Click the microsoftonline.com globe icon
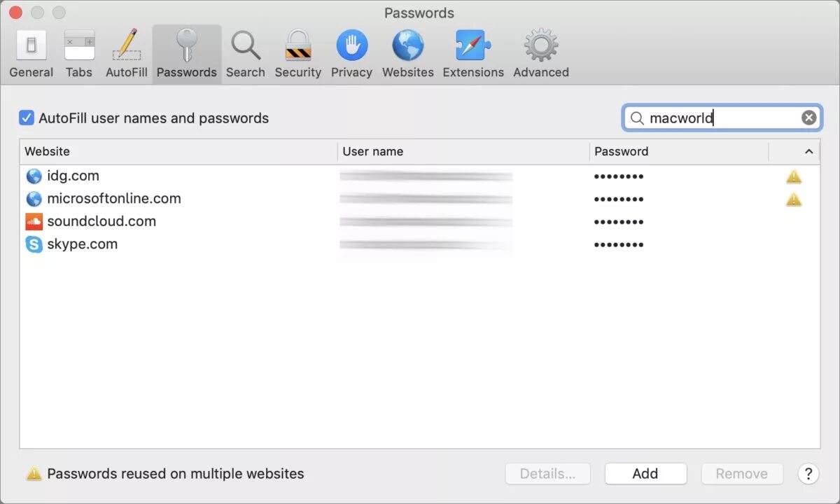The width and height of the screenshot is (840, 504). click(x=34, y=199)
